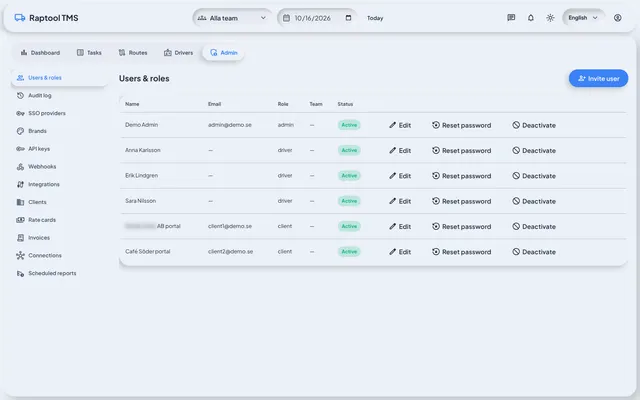This screenshot has height=400, width=640.
Task: Deactivate Anna Karlsson
Action: (534, 151)
